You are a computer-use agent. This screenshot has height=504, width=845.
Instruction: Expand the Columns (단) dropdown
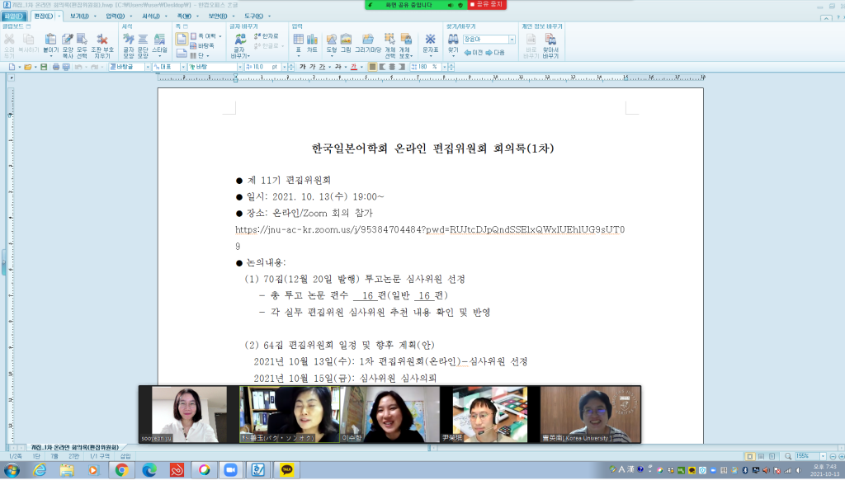point(207,55)
